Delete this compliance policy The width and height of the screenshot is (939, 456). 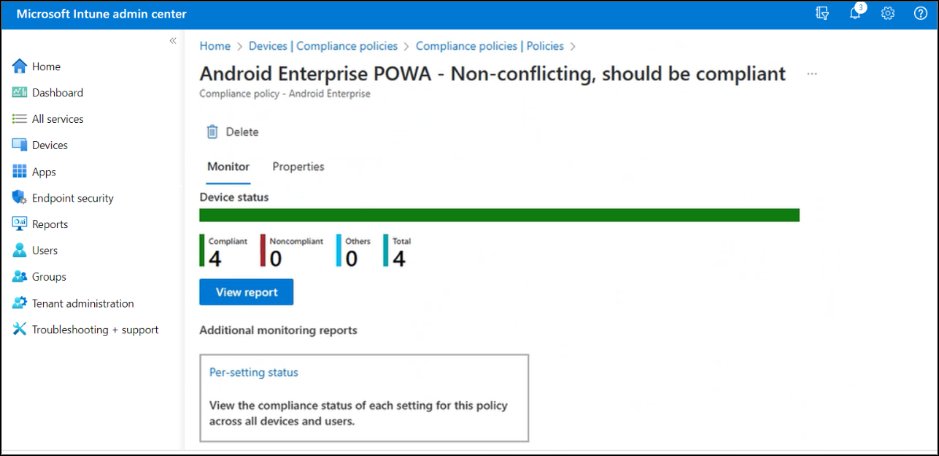232,132
